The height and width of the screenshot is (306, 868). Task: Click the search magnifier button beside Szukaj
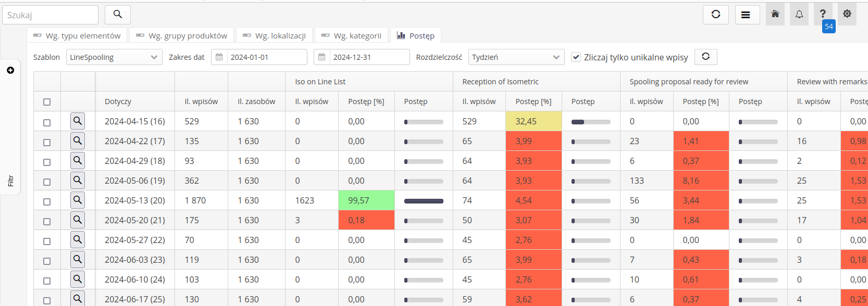118,15
